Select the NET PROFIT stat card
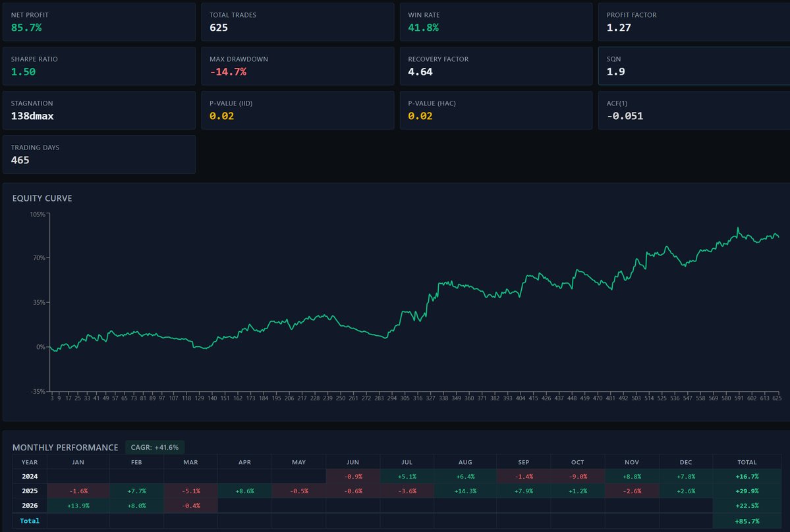The image size is (790, 532). click(x=99, y=22)
